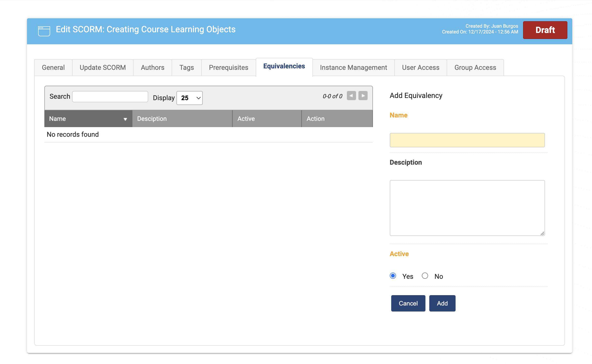
Task: Click the Search input field
Action: pyautogui.click(x=110, y=97)
